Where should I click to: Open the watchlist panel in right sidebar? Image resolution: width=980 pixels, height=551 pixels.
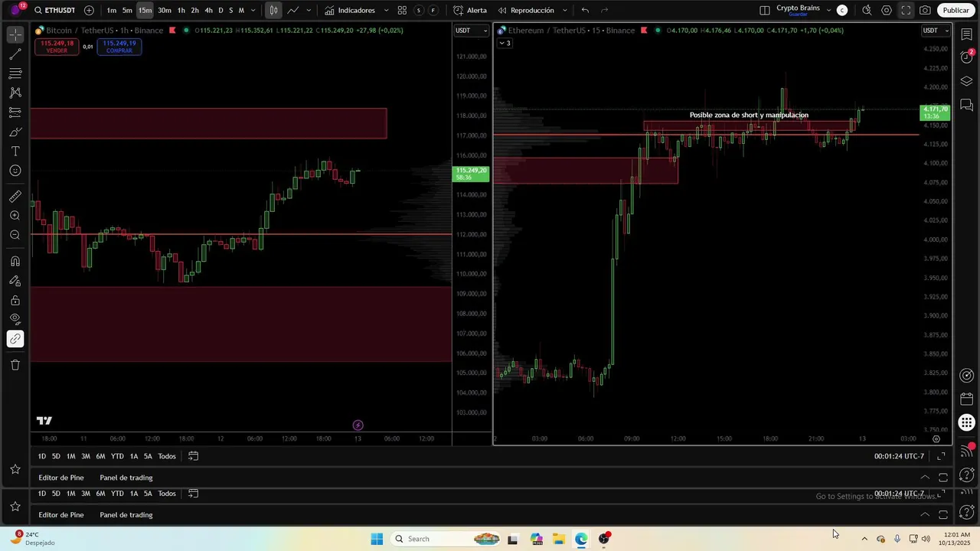pyautogui.click(x=967, y=35)
